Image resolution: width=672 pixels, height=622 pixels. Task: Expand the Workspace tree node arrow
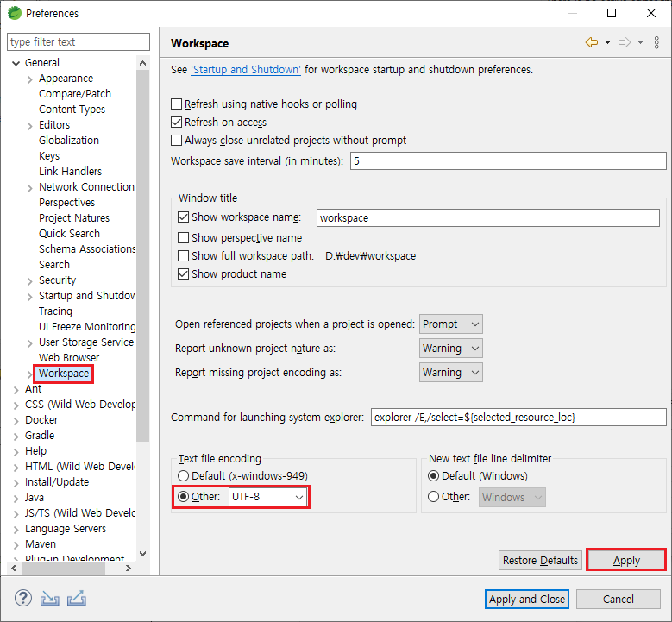[29, 374]
